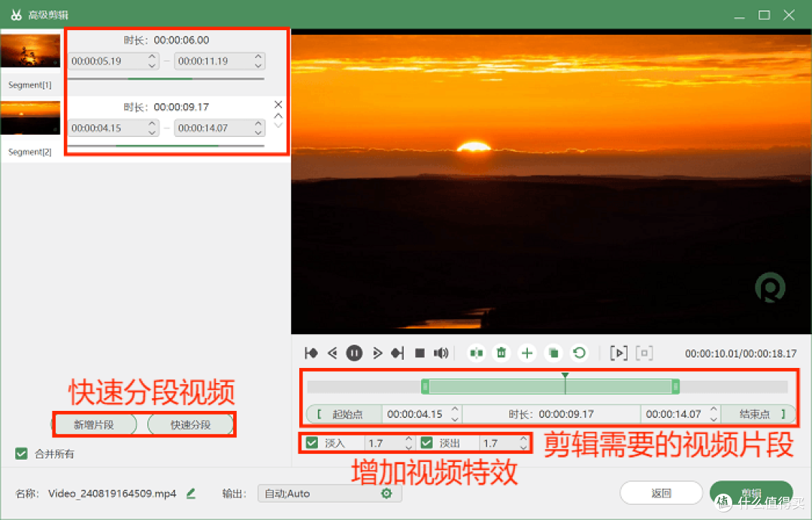Click the timeline 00:00:04.15 start field
The image size is (812, 520).
tap(422, 414)
